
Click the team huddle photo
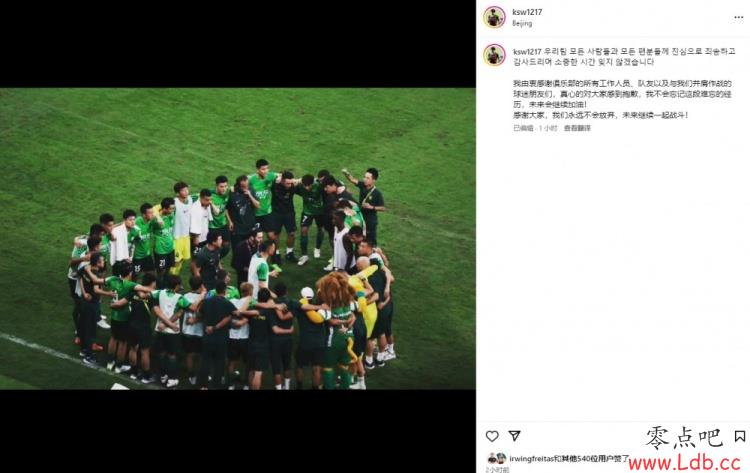tap(238, 238)
